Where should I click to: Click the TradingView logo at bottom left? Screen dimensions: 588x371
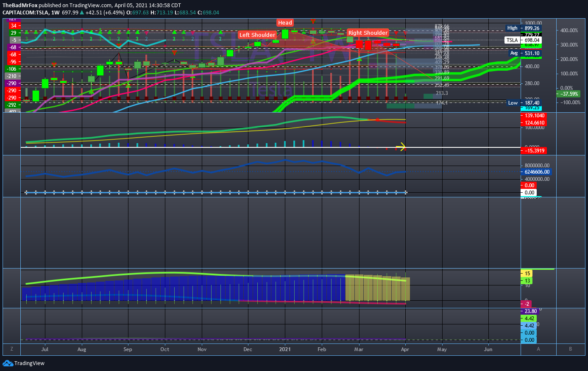tap(24, 363)
